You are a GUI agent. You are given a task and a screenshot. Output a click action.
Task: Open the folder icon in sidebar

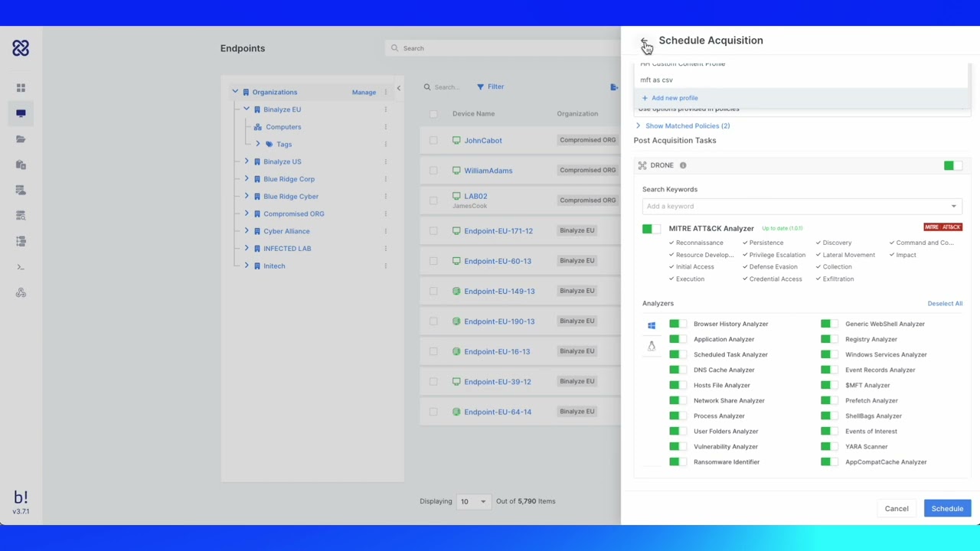pyautogui.click(x=21, y=139)
